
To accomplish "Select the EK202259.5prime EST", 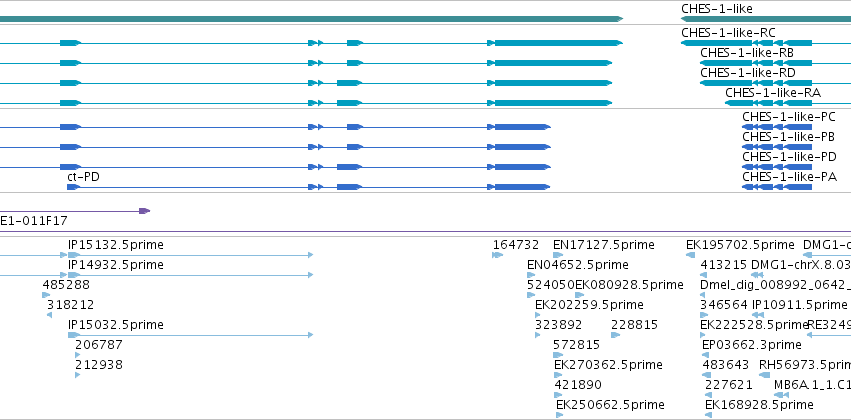I will click(589, 305).
